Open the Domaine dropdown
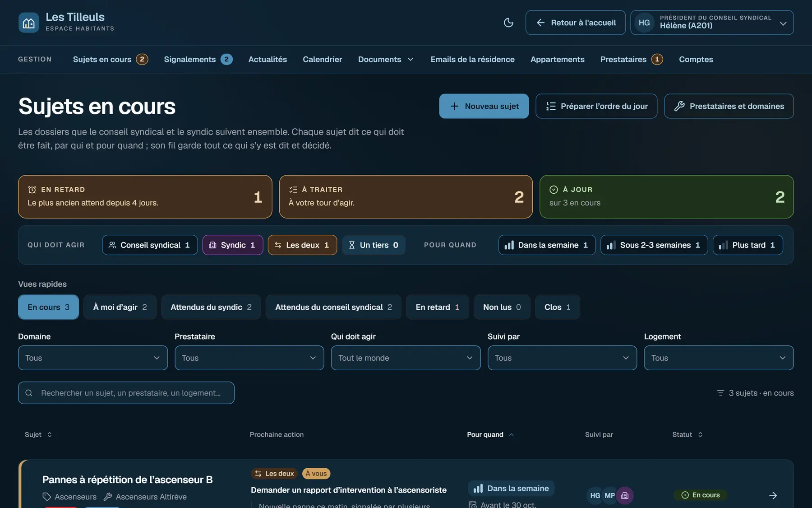This screenshot has width=812, height=508. [x=93, y=358]
